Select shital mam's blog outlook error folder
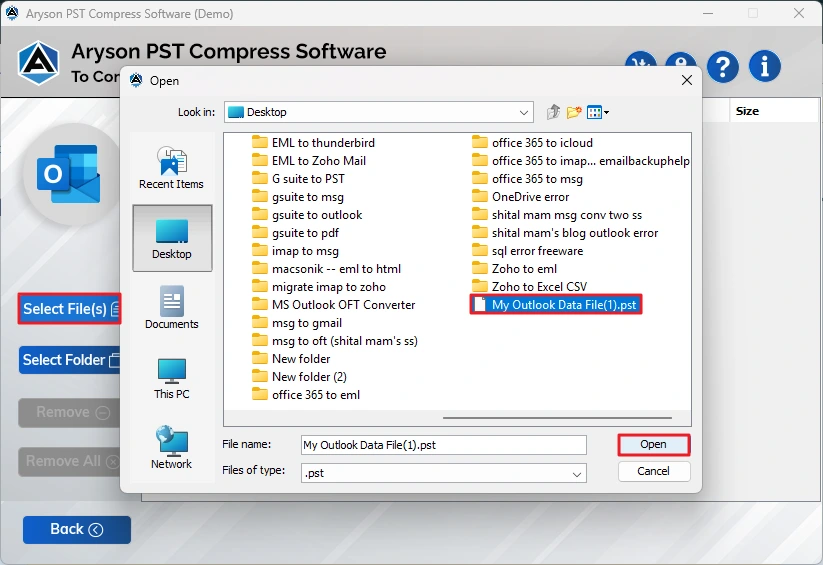This screenshot has height=565, width=823. click(565, 233)
